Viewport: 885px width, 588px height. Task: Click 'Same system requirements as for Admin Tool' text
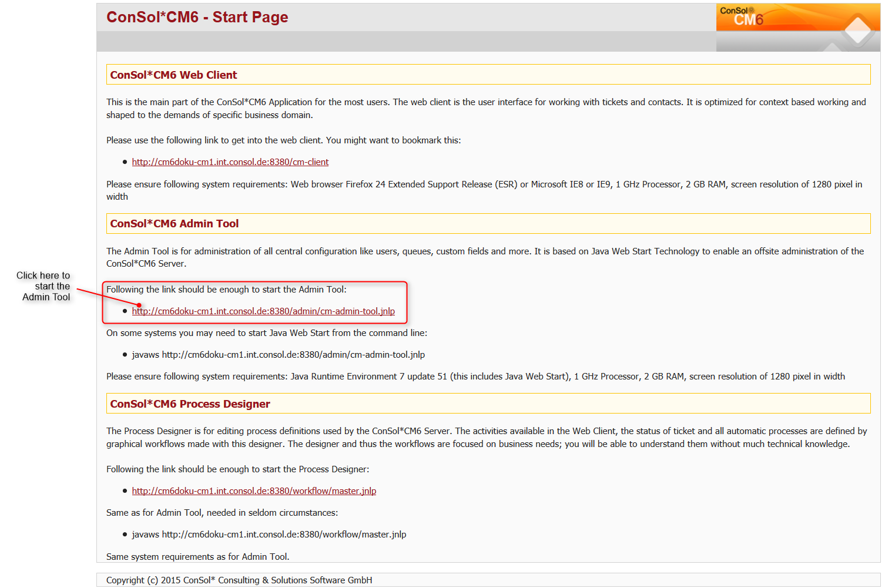click(198, 557)
